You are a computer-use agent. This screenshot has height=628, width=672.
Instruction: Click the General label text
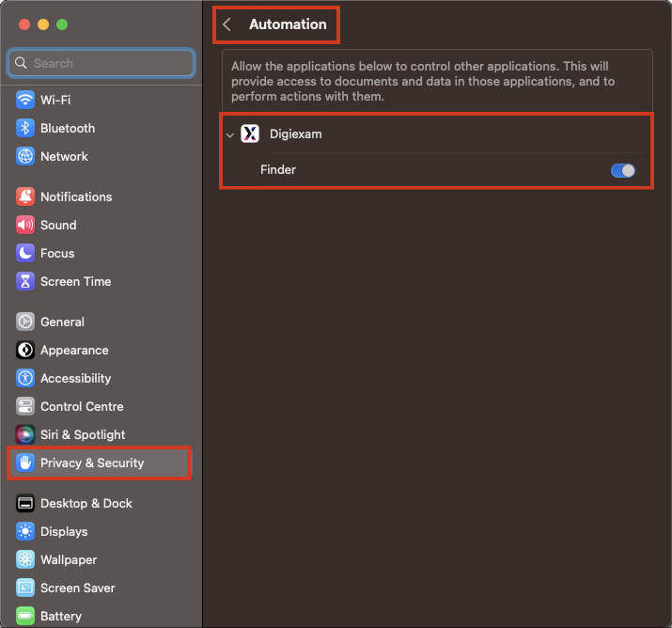click(x=63, y=322)
